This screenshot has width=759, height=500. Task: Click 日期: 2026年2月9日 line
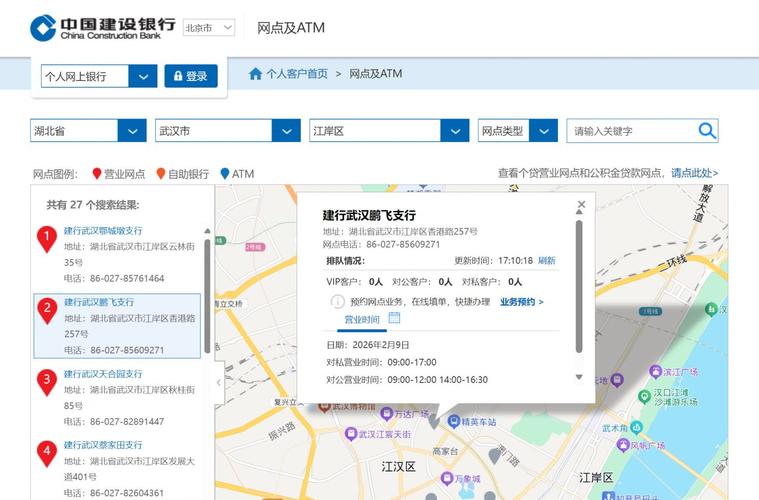pos(368,345)
